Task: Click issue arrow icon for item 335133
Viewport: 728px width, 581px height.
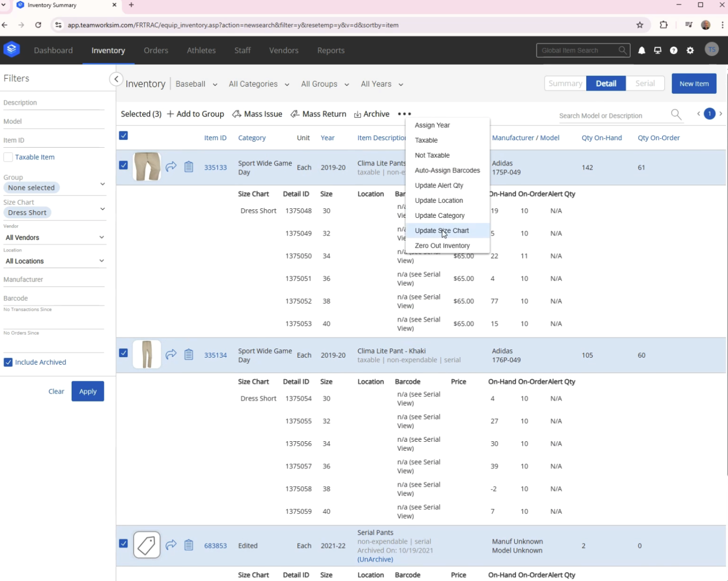Action: point(171,167)
